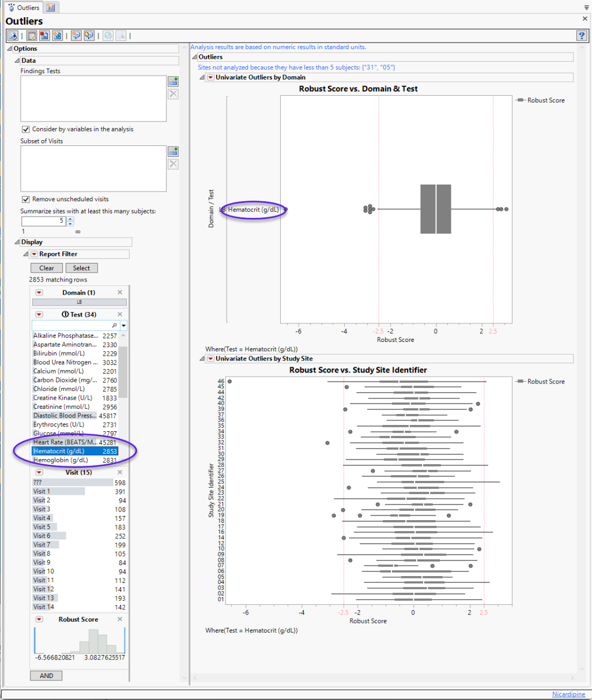Collapse the Options section disclosure triangle
This screenshot has width=592, height=700.
tap(9, 49)
